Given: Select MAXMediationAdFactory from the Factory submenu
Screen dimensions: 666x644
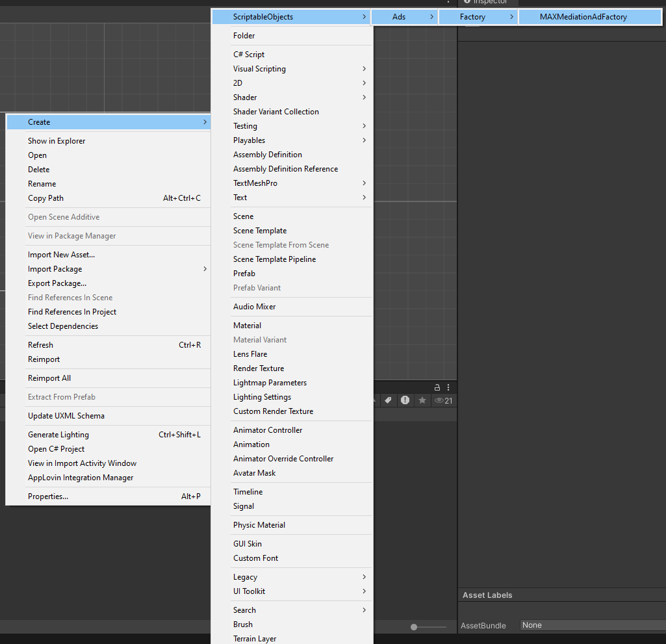Looking at the screenshot, I should pos(589,16).
